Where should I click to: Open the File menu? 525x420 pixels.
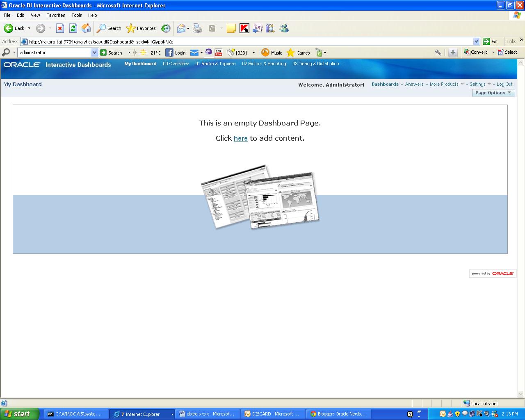[x=7, y=15]
